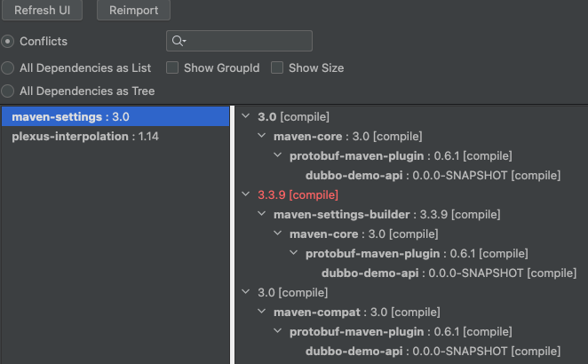Click the search magnifier icon
588x364 pixels.
point(179,41)
